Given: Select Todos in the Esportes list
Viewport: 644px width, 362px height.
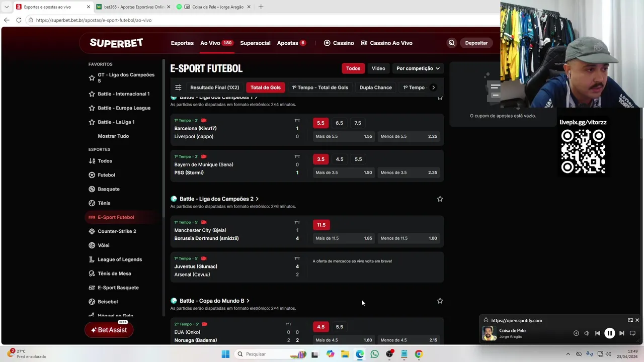Looking at the screenshot, I should tap(105, 161).
